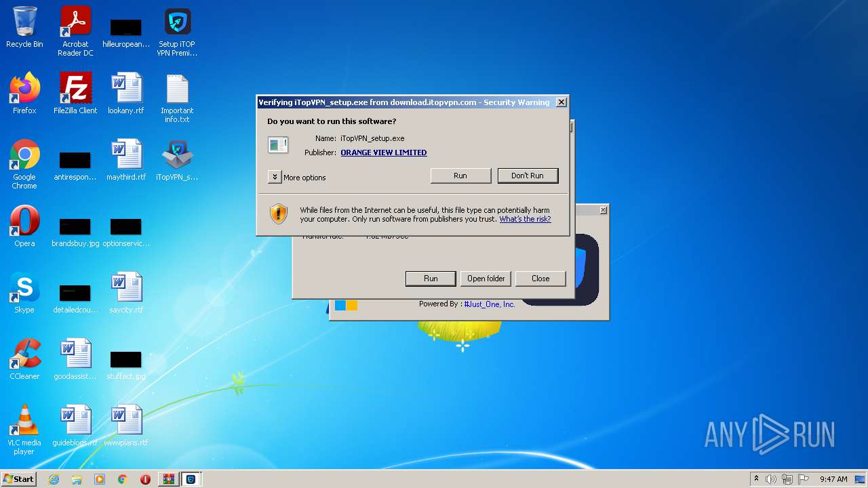This screenshot has height=488, width=868.
Task: Open What's the risk? link
Action: (525, 219)
